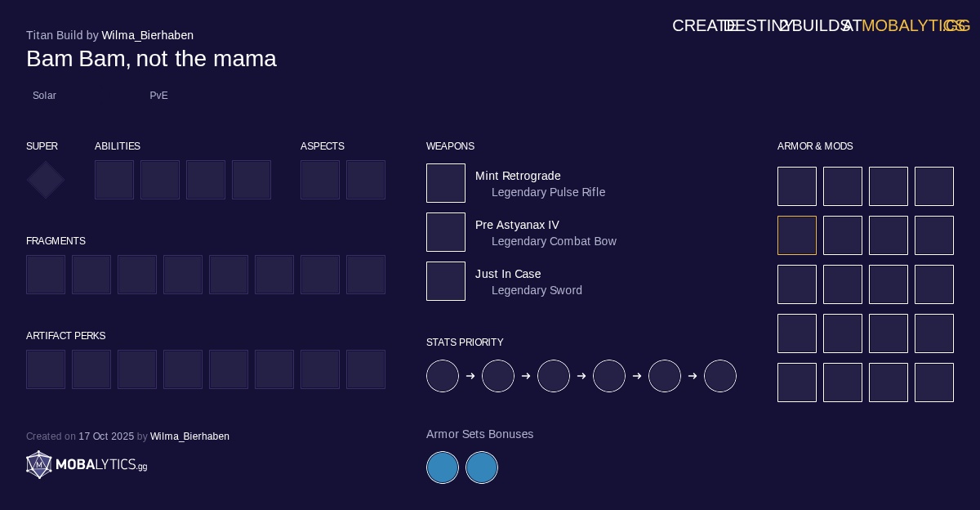Click the first Fragments slot icon
This screenshot has height=510, width=980.
46,275
